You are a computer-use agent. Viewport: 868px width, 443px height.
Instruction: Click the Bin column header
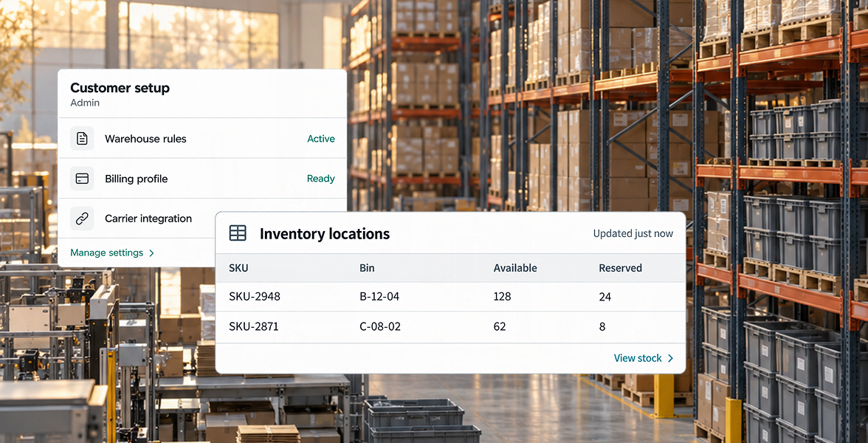tap(367, 268)
